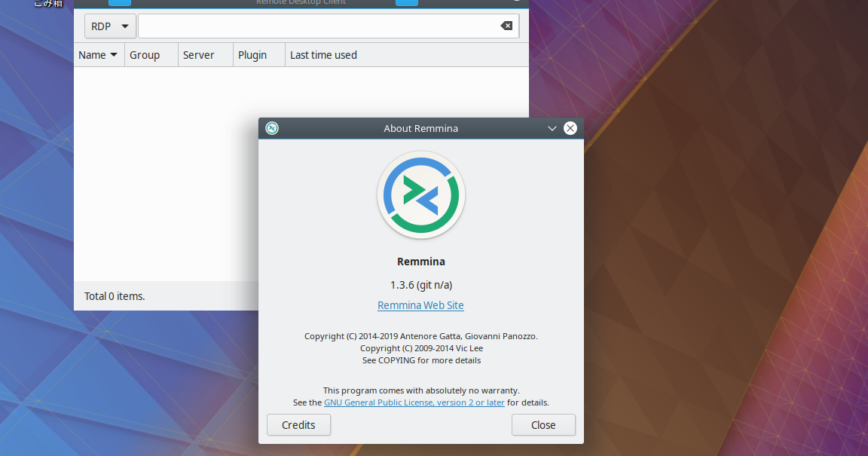Viewport: 868px width, 456px height.
Task: Click the Remmina icon in the dialog titlebar
Action: click(x=272, y=128)
